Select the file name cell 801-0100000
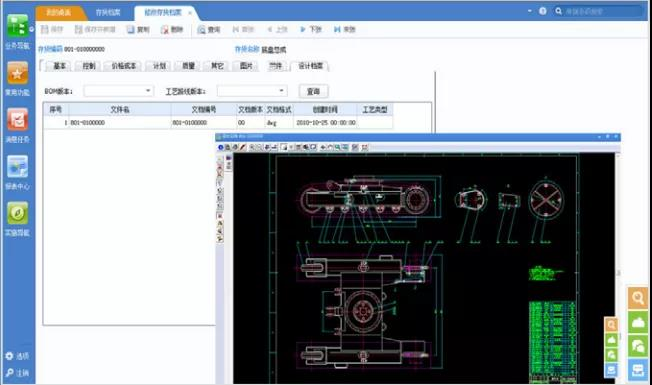The height and width of the screenshot is (385, 652). pos(120,123)
